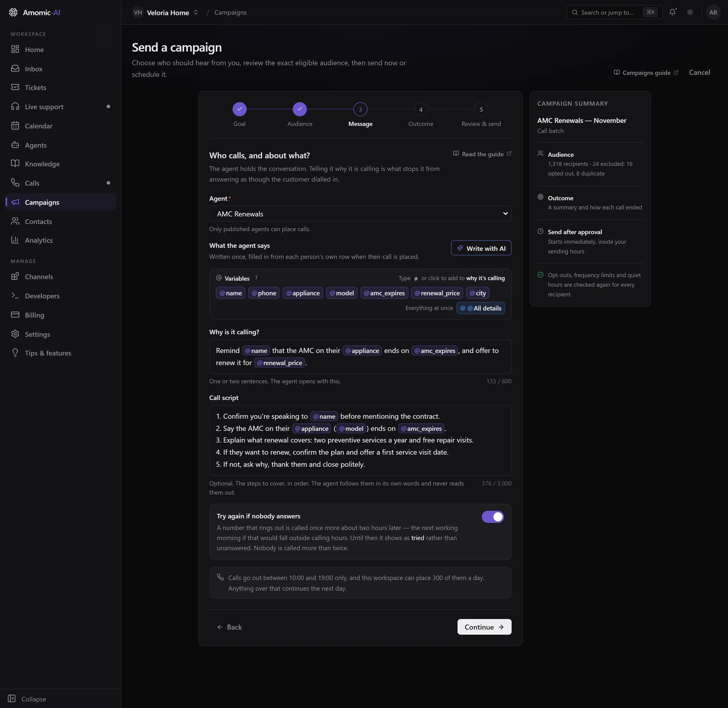This screenshot has width=728, height=708.
Task: Open the AR user avatar menu
Action: point(713,12)
